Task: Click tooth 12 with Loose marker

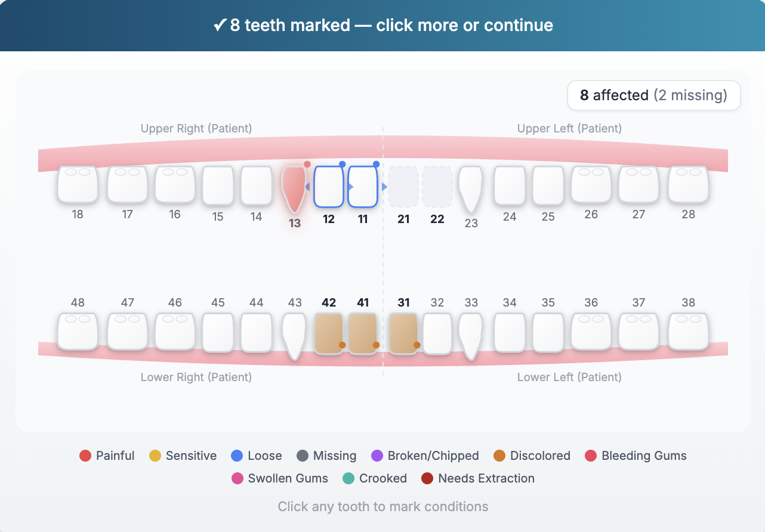Action: 328,186
